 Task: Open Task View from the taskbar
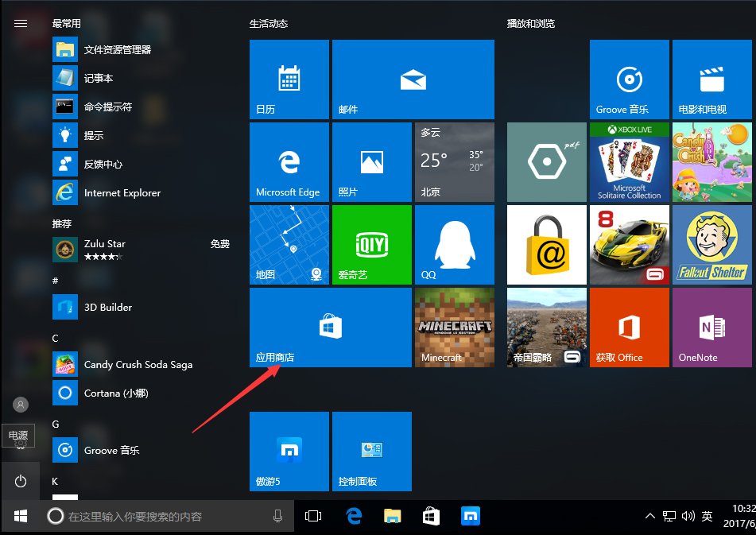312,516
